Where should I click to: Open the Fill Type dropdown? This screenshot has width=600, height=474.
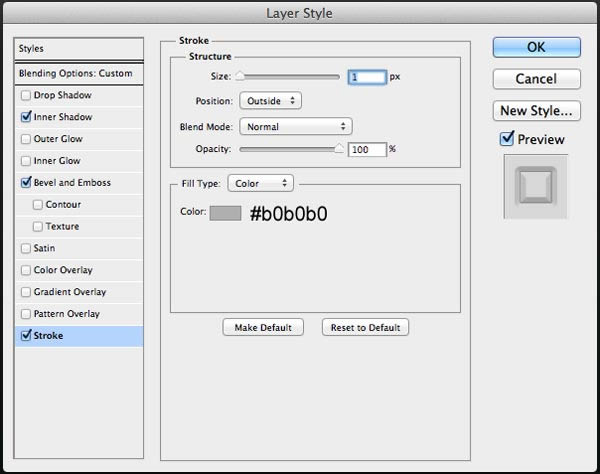pyautogui.click(x=261, y=183)
